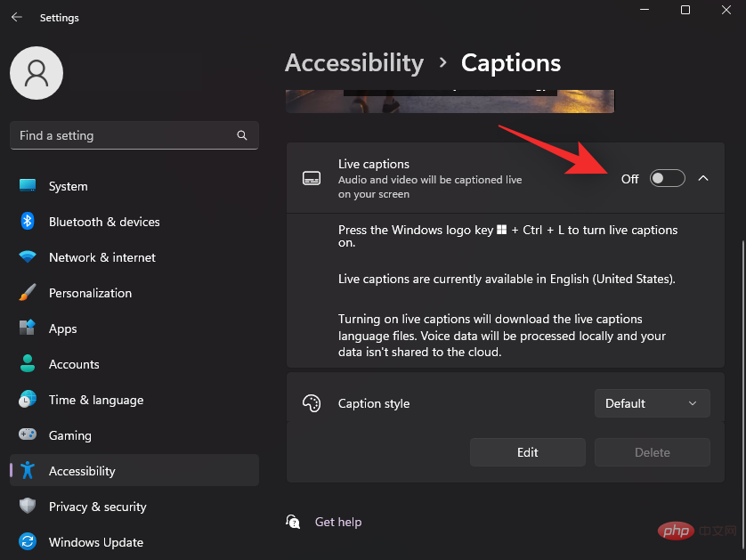This screenshot has width=746, height=560.
Task: Click the Caption style label
Action: point(374,403)
